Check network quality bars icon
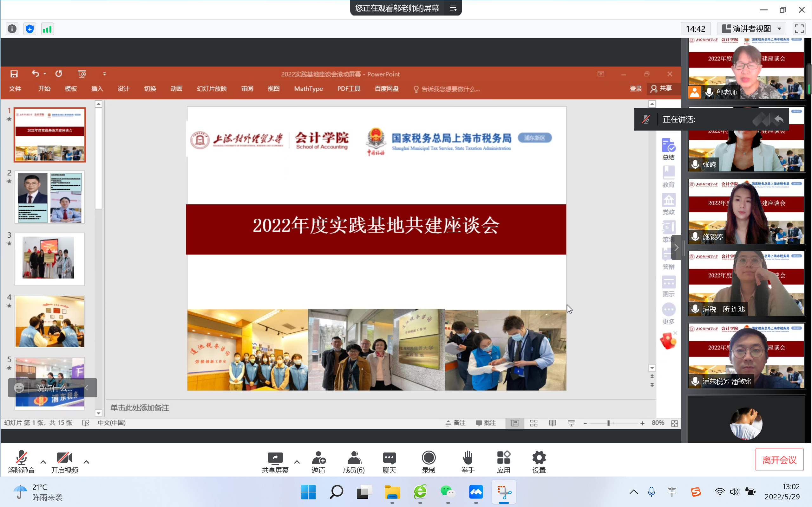The image size is (812, 507). [47, 29]
